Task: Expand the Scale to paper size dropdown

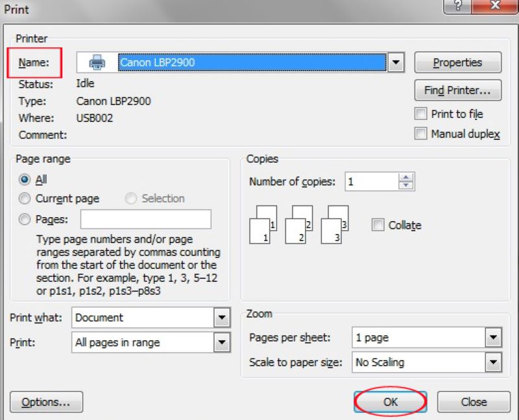Action: [x=493, y=362]
